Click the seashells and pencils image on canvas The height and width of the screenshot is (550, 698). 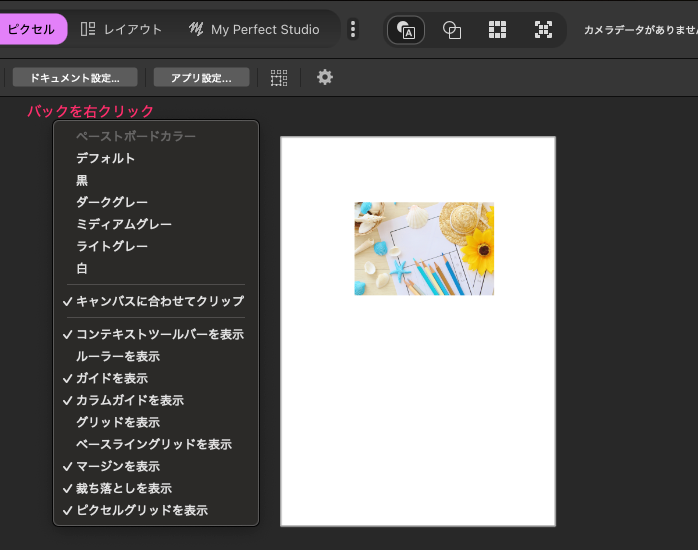click(423, 248)
